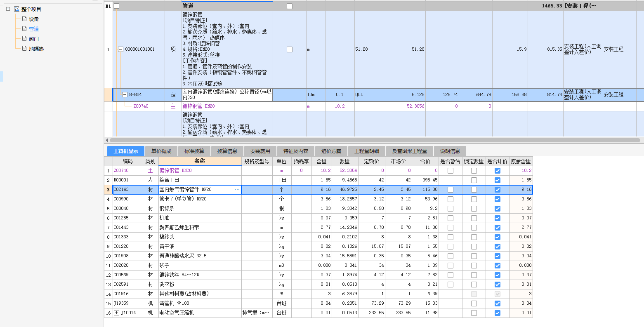Click the left arrow of horizontal scrollbar
Viewport: 644px width, 327px height.
click(x=107, y=140)
